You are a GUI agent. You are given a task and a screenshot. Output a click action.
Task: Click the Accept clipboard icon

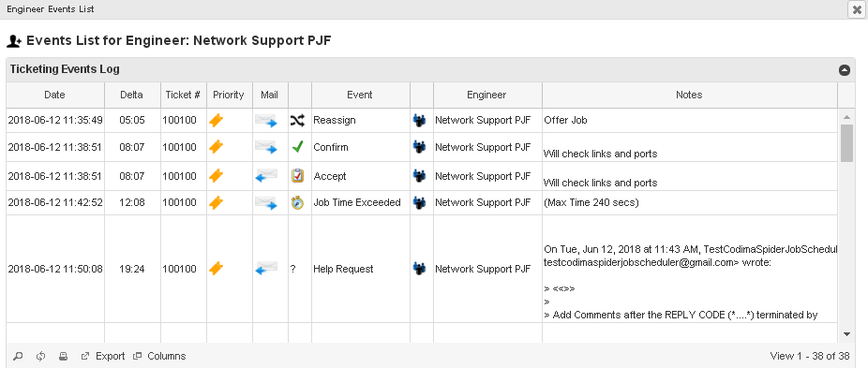pos(298,176)
